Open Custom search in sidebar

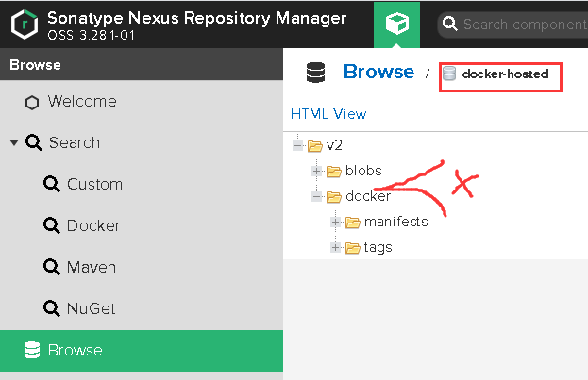pos(93,185)
